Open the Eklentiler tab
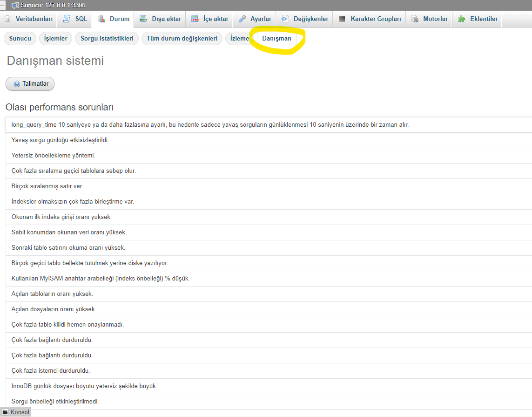Viewport: 532px width, 417px height. (x=478, y=19)
